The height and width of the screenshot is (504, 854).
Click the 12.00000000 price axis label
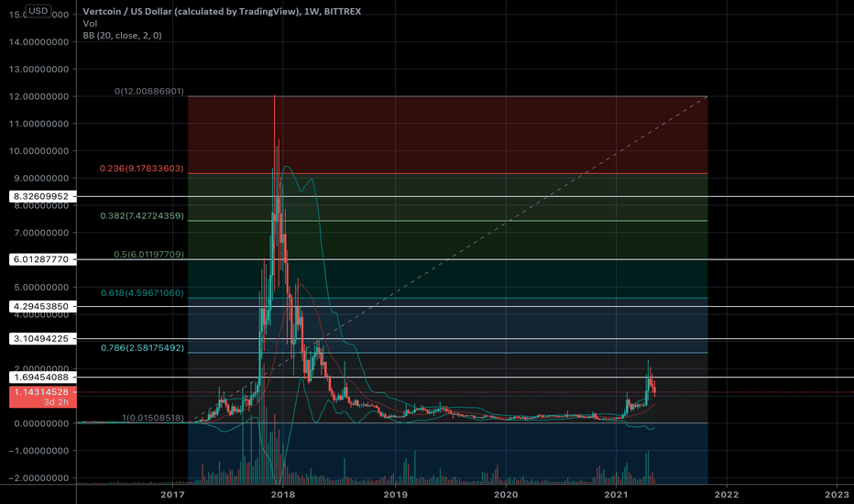[39, 96]
